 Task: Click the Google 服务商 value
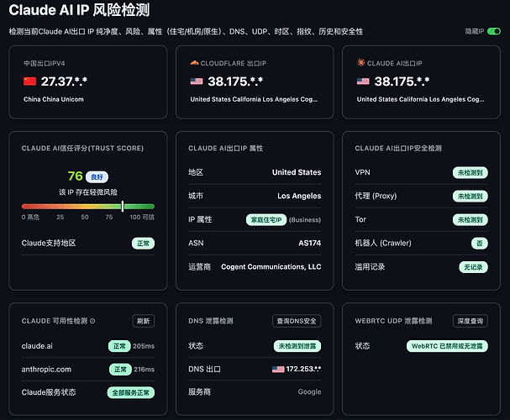pos(309,392)
